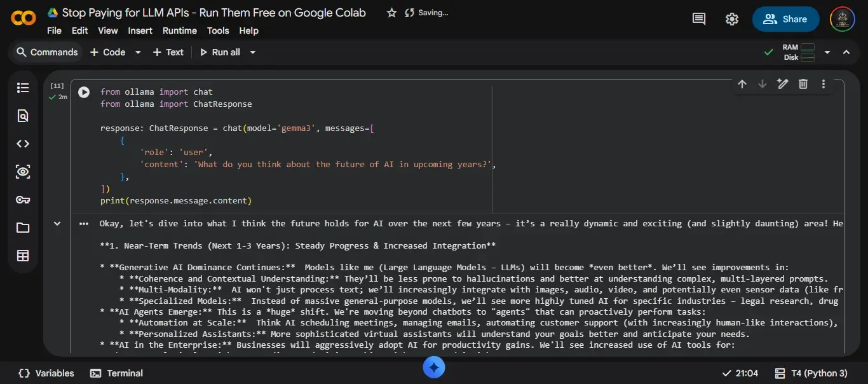Open the RAM and Disk usage indicator
The width and height of the screenshot is (868, 384).
[798, 52]
